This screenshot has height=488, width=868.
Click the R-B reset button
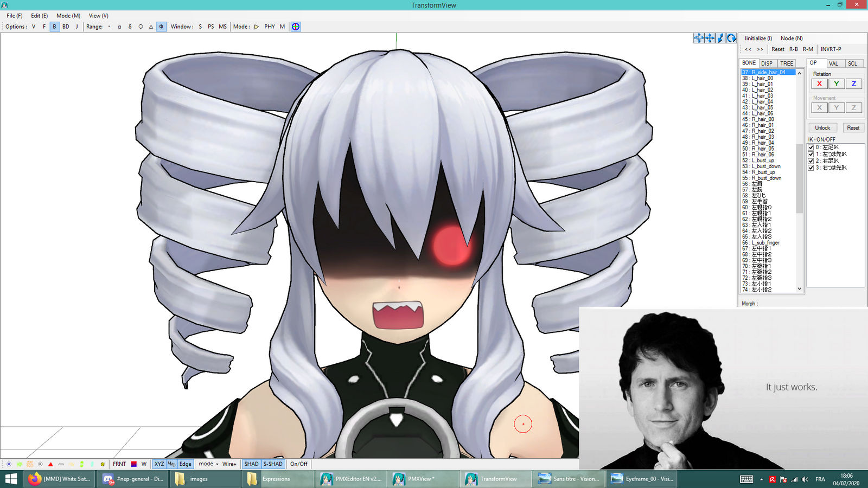tap(794, 49)
